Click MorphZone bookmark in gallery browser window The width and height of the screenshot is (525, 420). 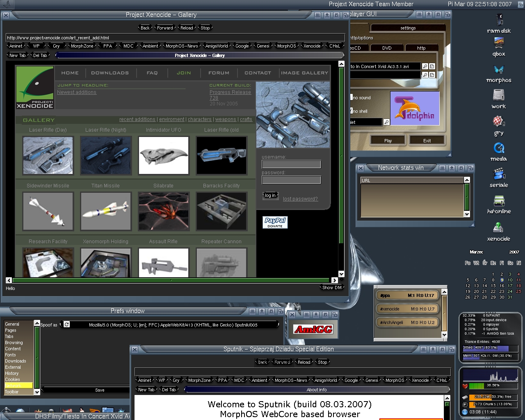click(x=82, y=46)
